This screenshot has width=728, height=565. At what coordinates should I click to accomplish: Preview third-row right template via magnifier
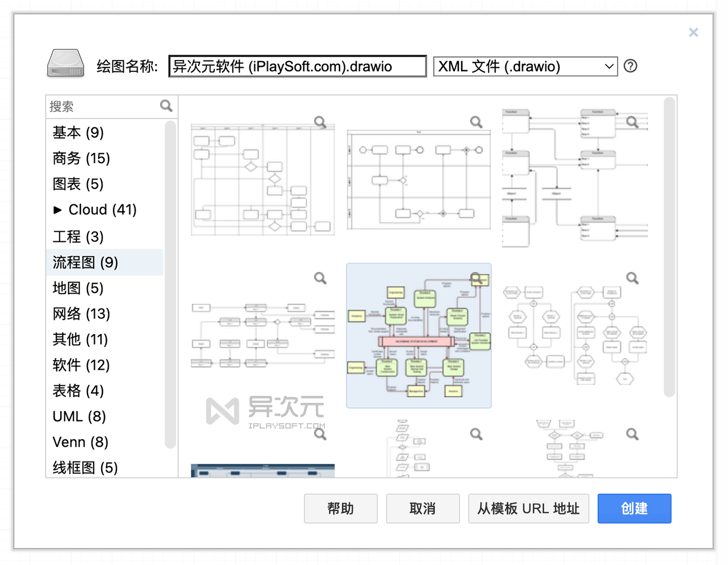coord(632,434)
